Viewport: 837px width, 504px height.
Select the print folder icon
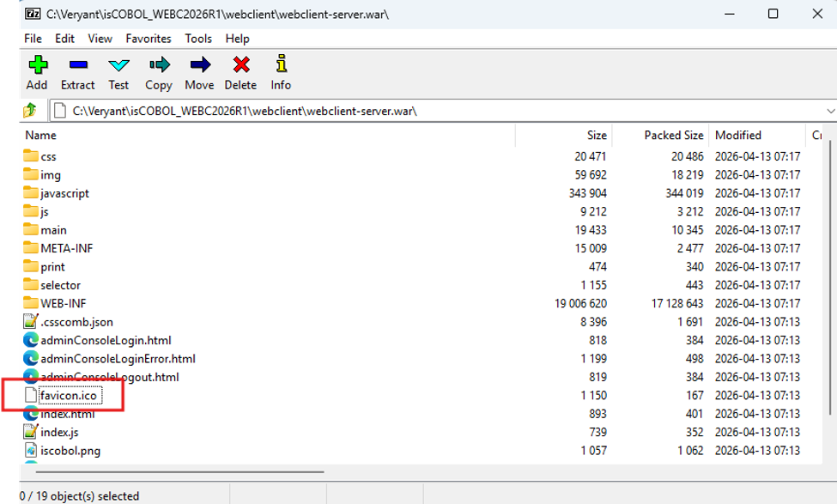click(31, 266)
